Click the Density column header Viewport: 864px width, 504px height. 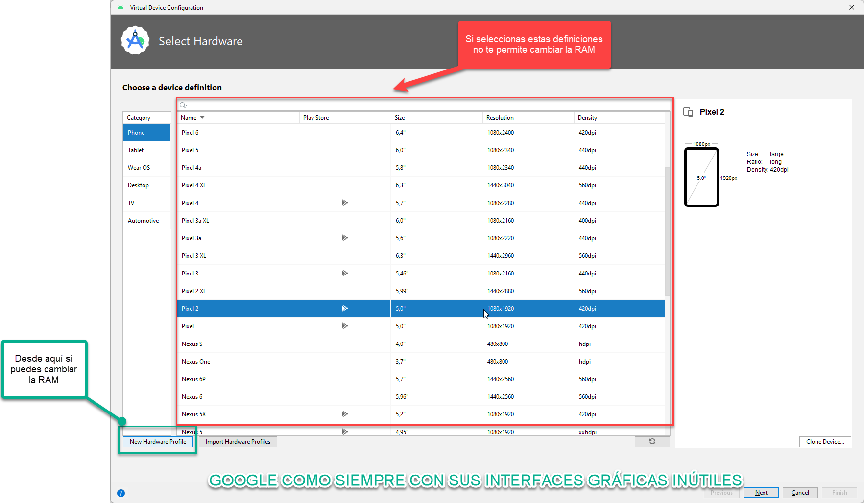[620, 118]
